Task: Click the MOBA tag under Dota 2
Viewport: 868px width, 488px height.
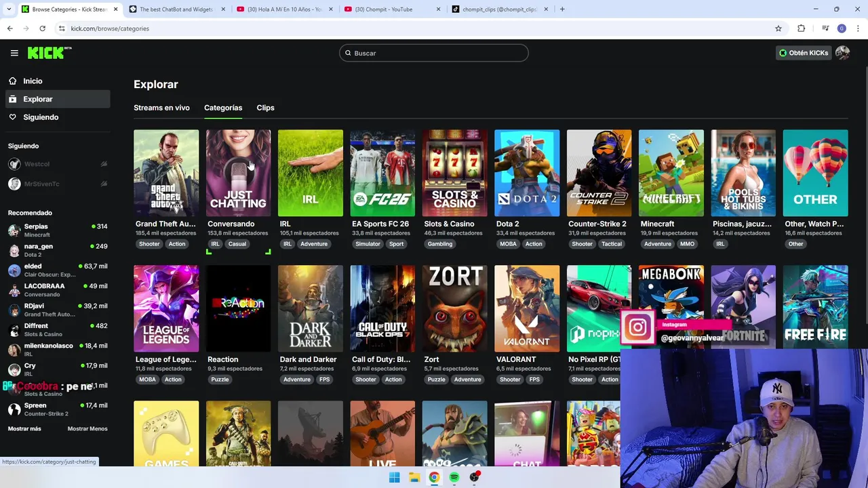Action: click(x=508, y=244)
